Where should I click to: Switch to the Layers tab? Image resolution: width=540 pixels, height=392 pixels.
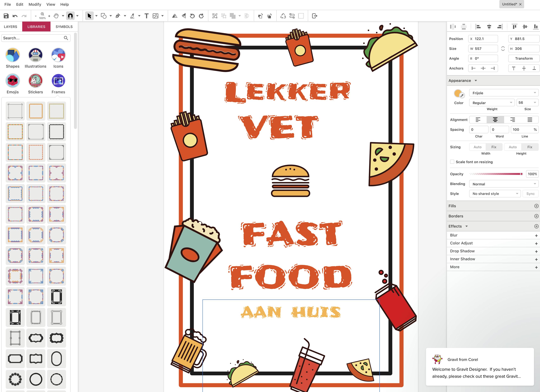coord(10,27)
